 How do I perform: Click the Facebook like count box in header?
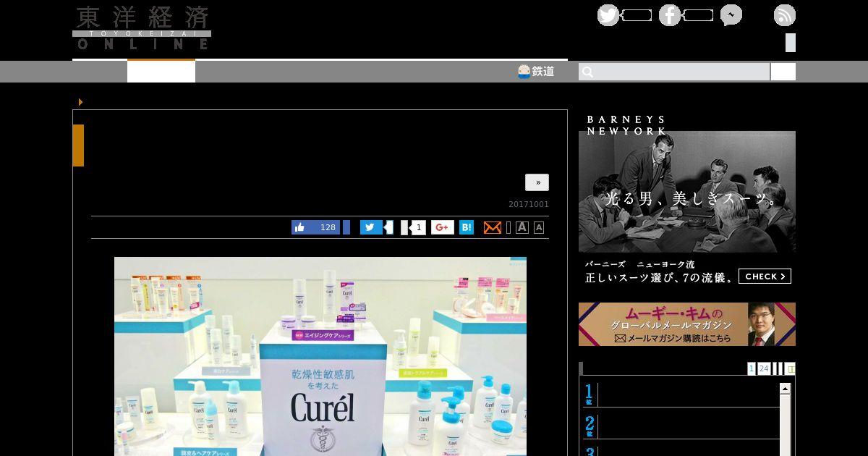pos(698,15)
